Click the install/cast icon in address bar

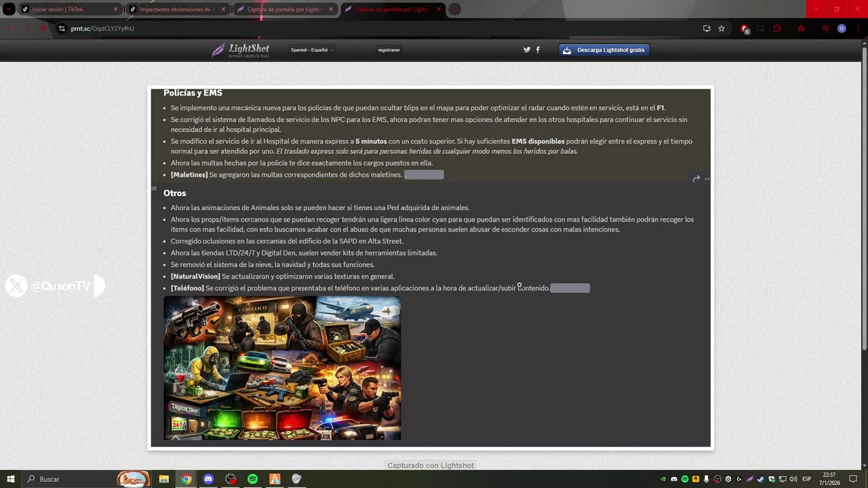pyautogui.click(x=707, y=28)
